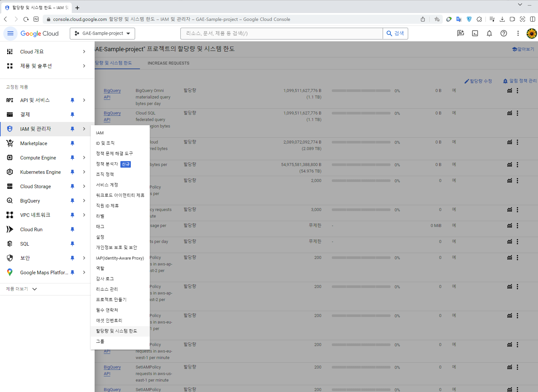The width and height of the screenshot is (538, 392).
Task: Click the Cloud Run icon
Action: (x=10, y=229)
